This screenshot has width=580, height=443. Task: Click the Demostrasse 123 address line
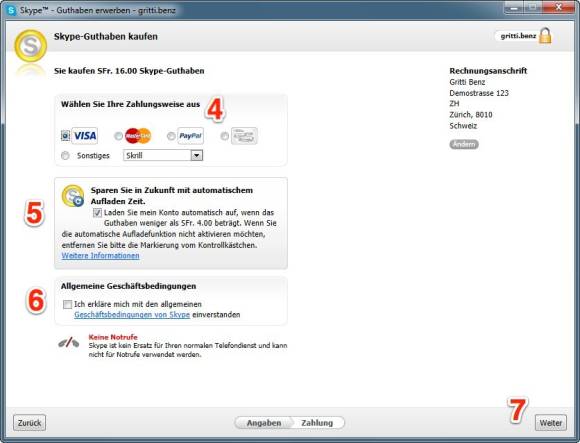point(479,93)
